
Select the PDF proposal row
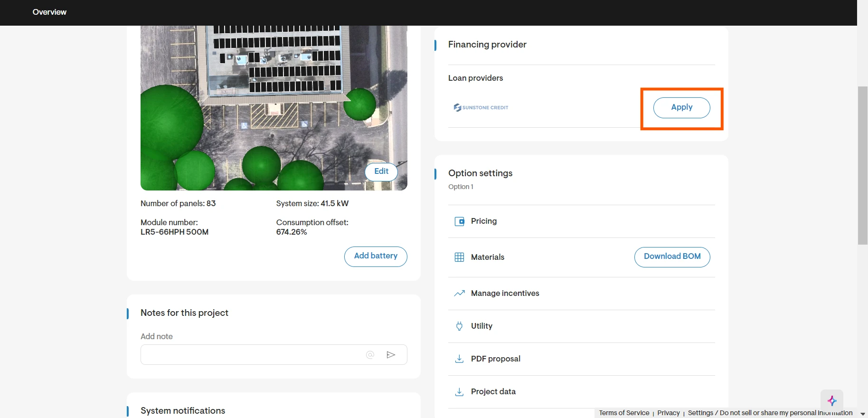click(582, 359)
